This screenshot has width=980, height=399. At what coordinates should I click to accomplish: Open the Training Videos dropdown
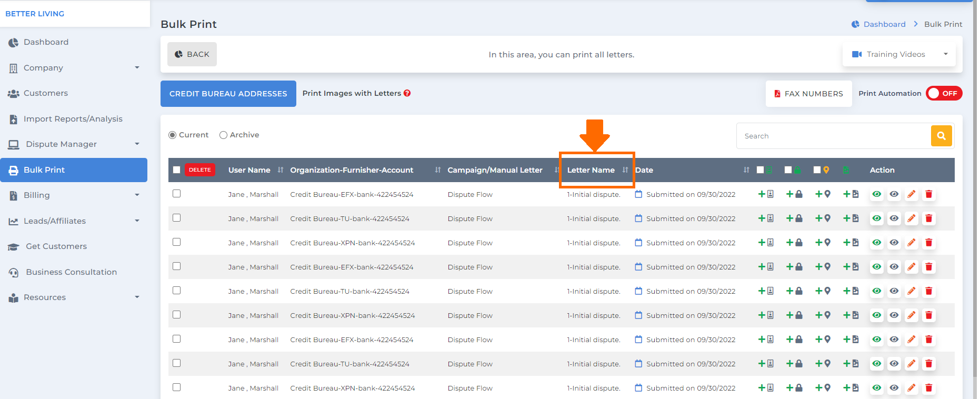[899, 54]
